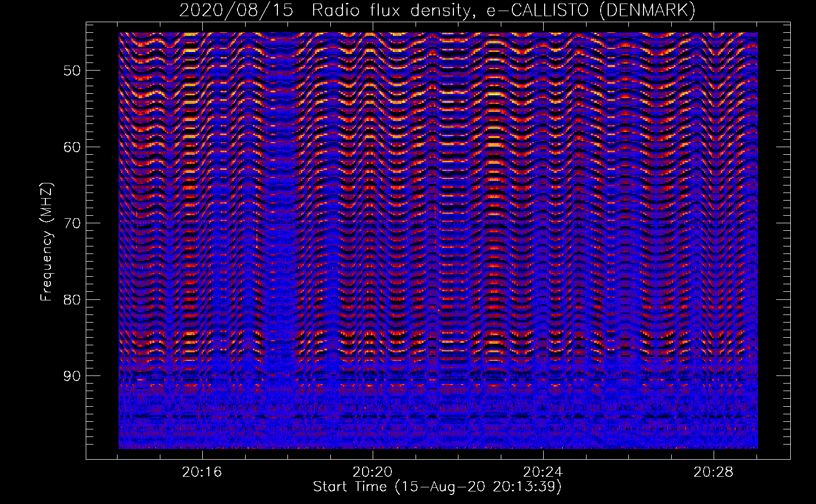Click the 'Start Time (15-Aug-20 20:13:39)' label
This screenshot has width=816, height=504.
point(437,487)
